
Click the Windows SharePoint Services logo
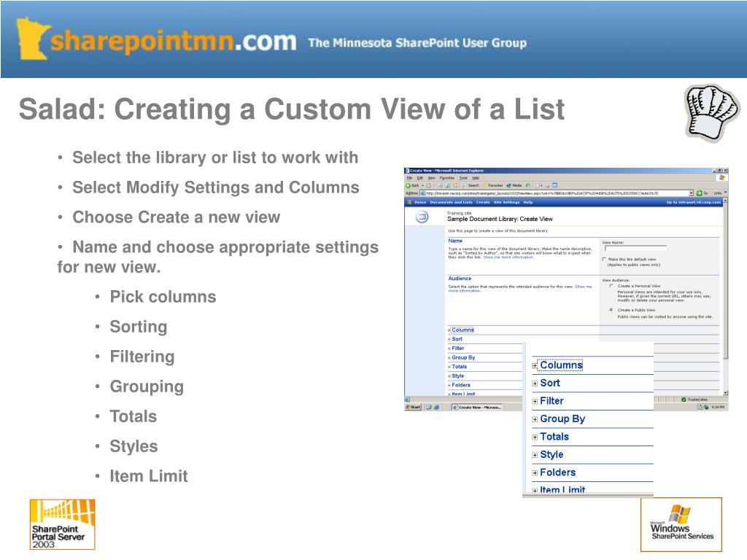[681, 524]
